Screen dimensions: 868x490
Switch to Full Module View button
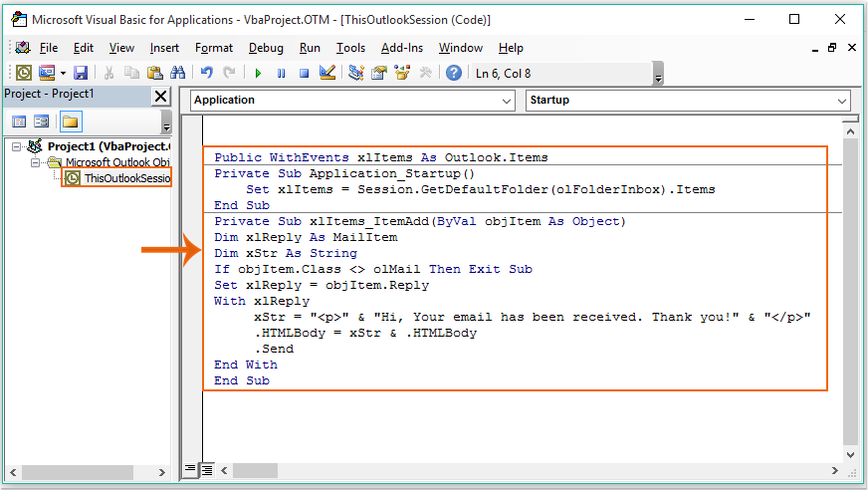pos(207,469)
